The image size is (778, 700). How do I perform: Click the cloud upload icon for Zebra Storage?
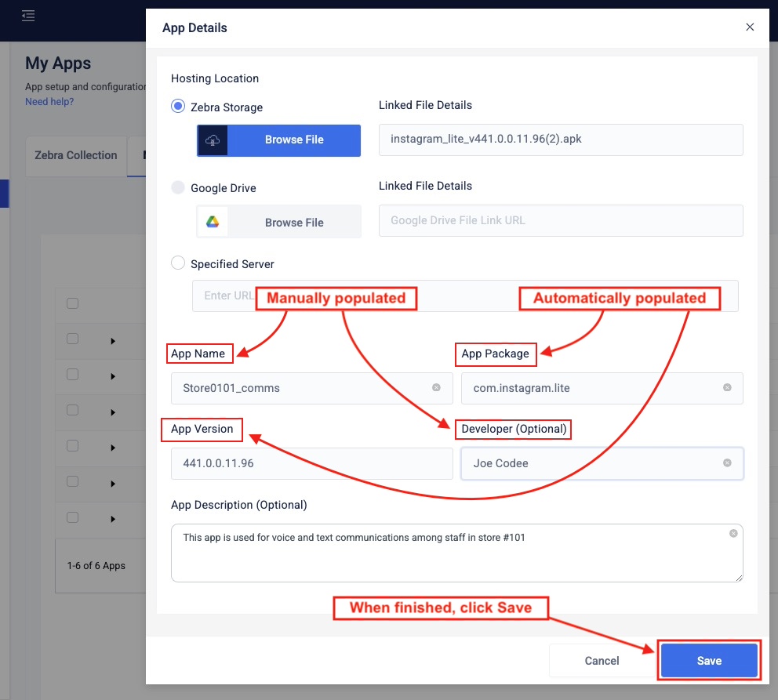pos(213,140)
